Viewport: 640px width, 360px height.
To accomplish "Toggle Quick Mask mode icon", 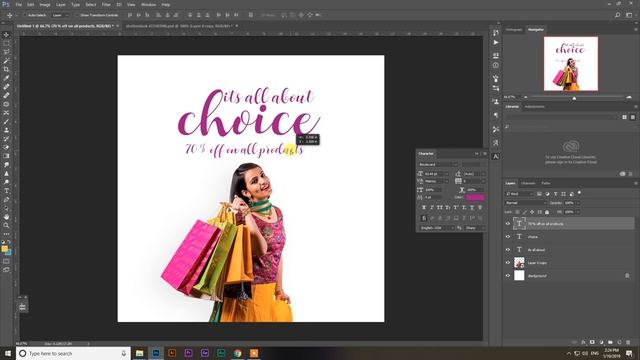I will pyautogui.click(x=6, y=261).
